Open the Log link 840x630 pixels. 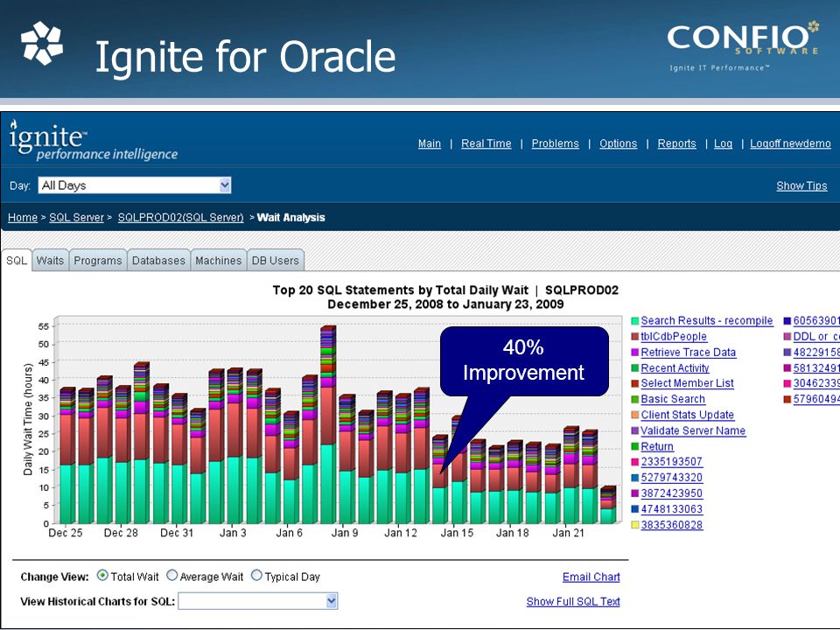pyautogui.click(x=723, y=143)
